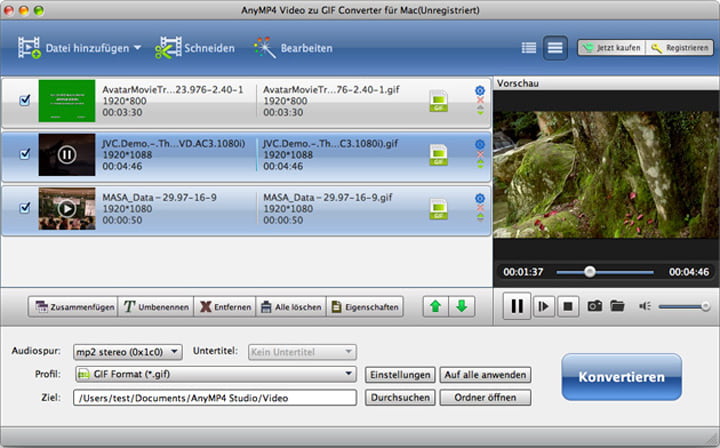
Task: Adjust the volume slider
Action: tap(684, 306)
